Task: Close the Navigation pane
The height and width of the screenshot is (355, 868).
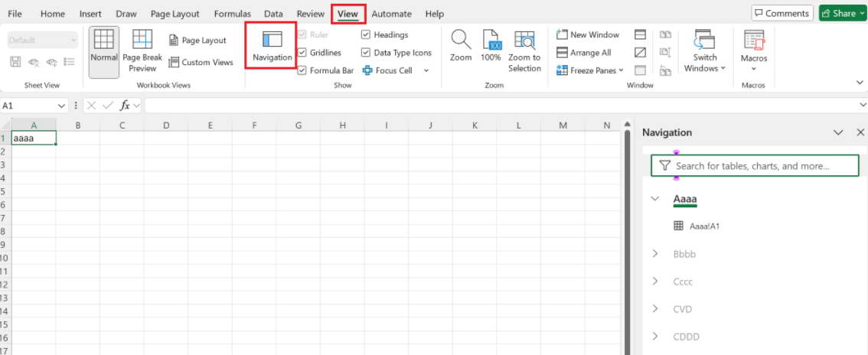Action: pyautogui.click(x=860, y=132)
